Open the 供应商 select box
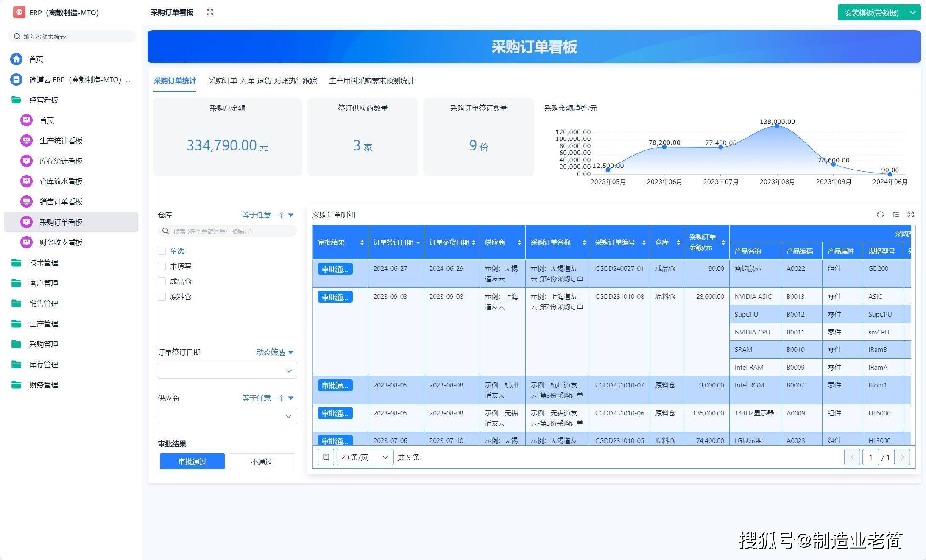Image resolution: width=926 pixels, height=560 pixels. click(x=227, y=416)
